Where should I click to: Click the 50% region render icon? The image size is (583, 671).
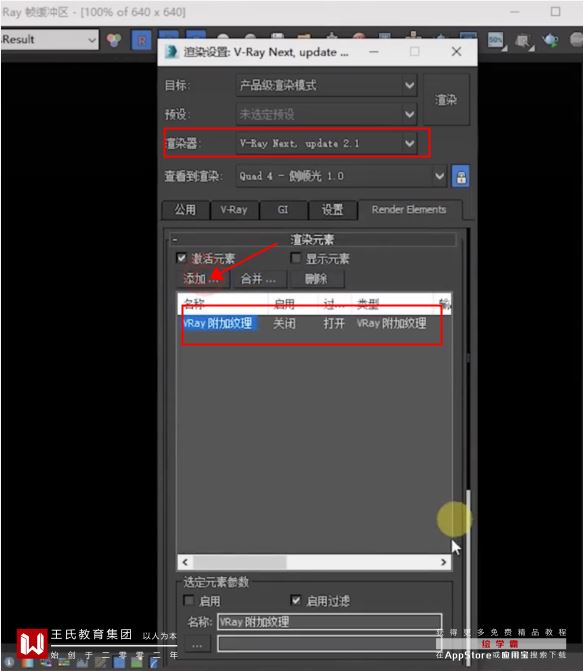[x=497, y=42]
